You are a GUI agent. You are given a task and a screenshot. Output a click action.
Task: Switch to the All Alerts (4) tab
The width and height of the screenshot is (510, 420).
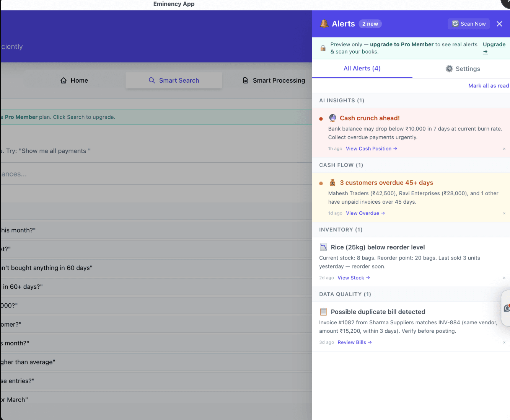click(x=362, y=69)
